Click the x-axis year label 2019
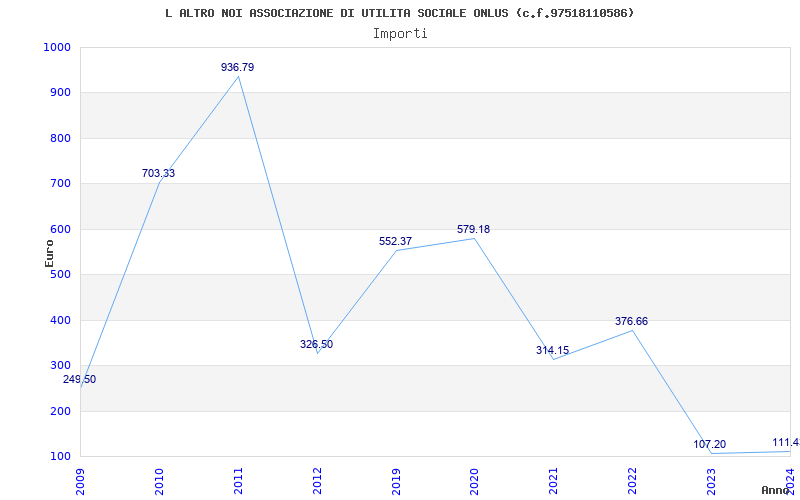800x500 pixels. click(x=396, y=482)
